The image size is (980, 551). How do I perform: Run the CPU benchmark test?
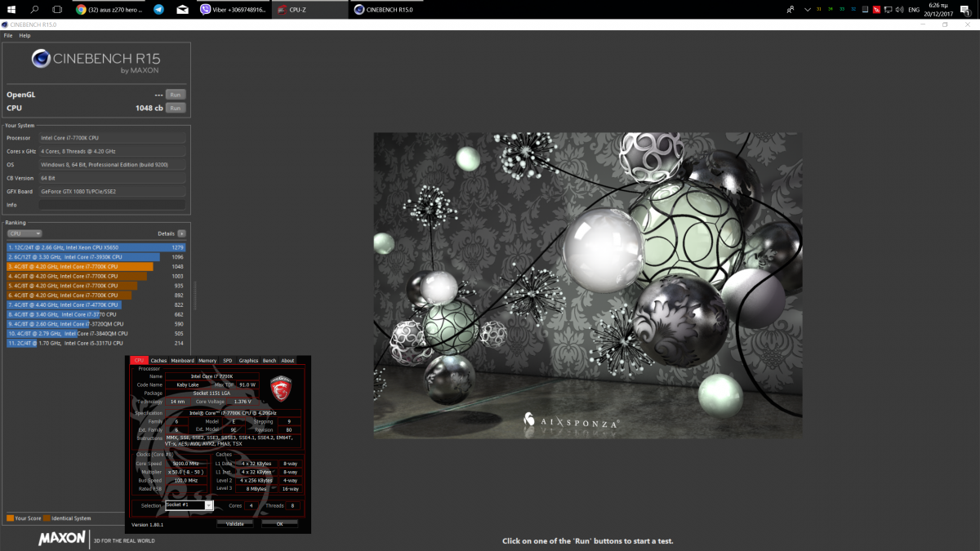click(x=176, y=108)
